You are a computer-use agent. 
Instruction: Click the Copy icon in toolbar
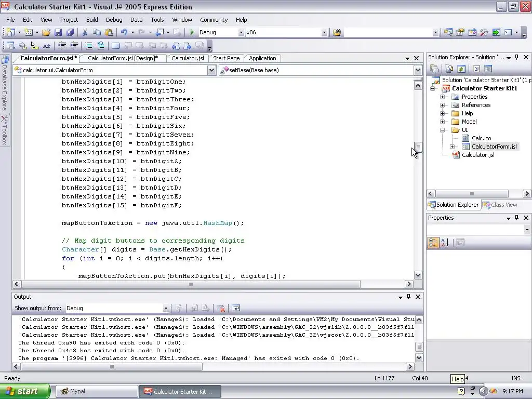tap(97, 32)
